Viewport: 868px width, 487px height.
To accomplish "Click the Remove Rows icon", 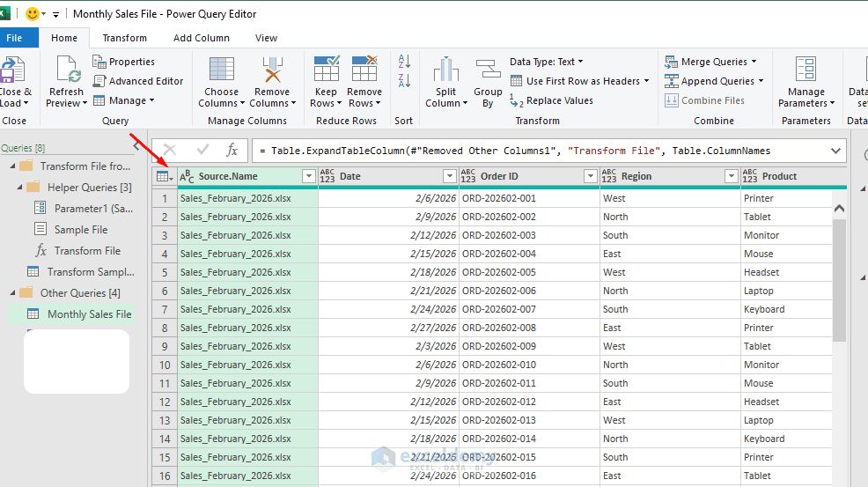I will [364, 69].
